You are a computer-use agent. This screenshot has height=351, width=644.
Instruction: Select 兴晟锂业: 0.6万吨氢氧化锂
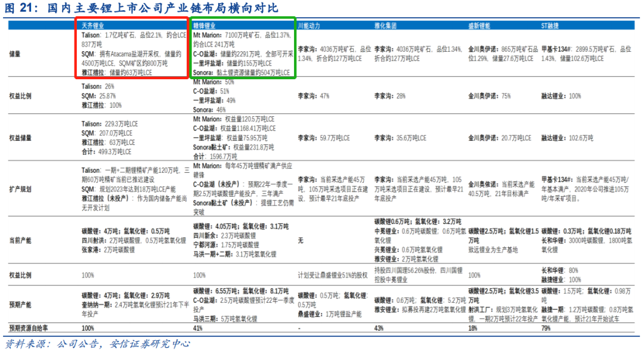(408, 250)
